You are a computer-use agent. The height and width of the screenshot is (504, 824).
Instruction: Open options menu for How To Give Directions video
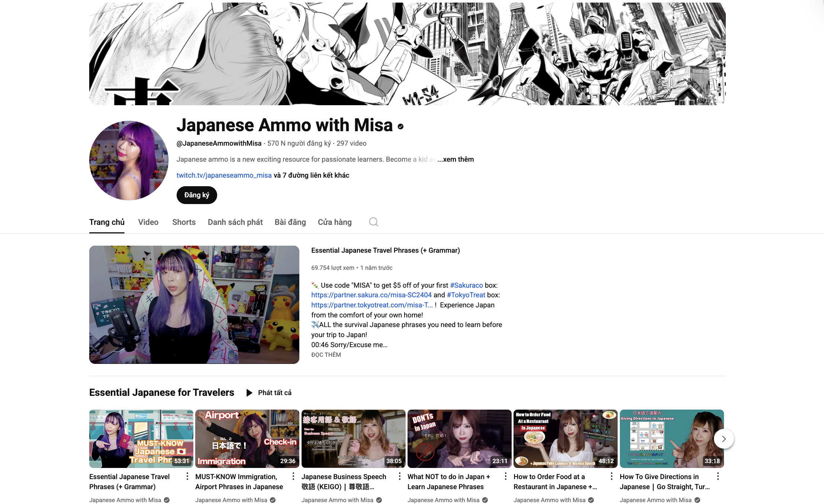point(718,476)
